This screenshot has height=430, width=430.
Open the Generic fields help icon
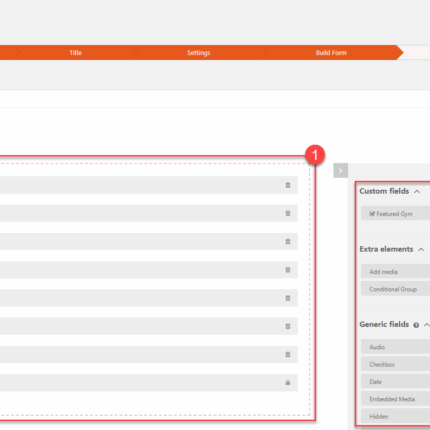pyautogui.click(x=416, y=325)
